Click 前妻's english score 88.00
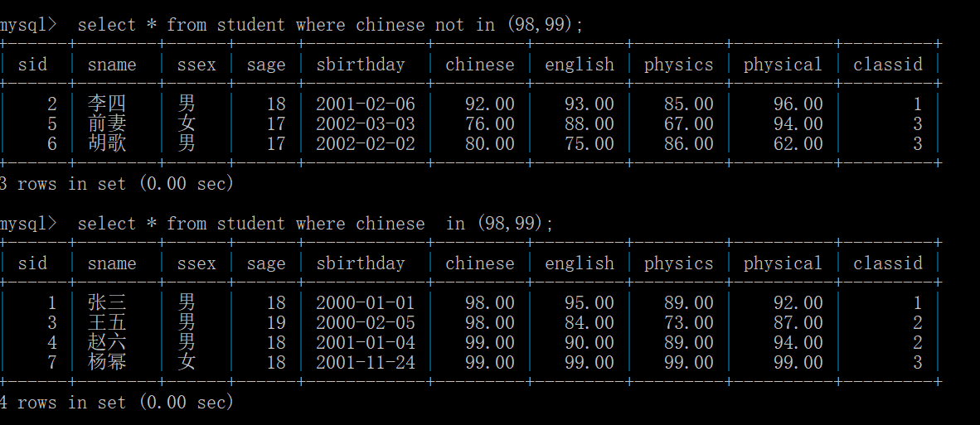 [589, 123]
